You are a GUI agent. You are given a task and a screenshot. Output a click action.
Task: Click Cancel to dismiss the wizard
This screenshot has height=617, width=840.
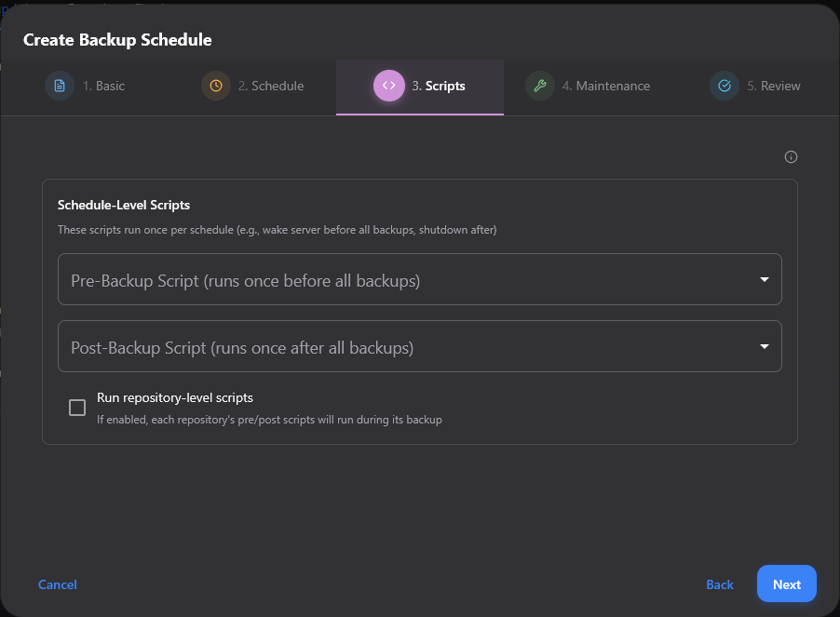click(57, 583)
